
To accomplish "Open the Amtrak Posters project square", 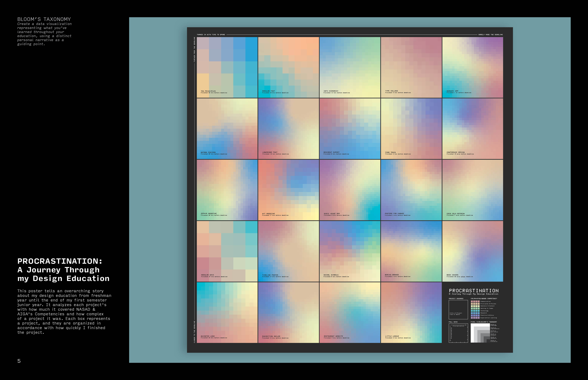I will point(227,129).
